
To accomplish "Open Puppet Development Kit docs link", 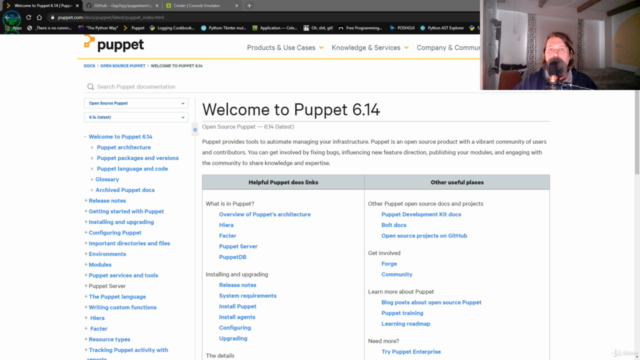I will (421, 214).
